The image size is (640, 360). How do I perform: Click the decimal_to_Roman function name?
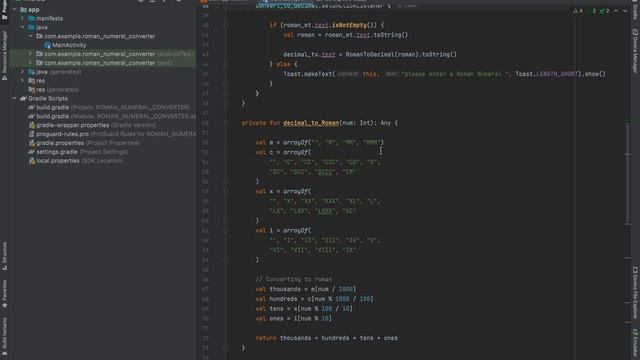click(x=311, y=123)
